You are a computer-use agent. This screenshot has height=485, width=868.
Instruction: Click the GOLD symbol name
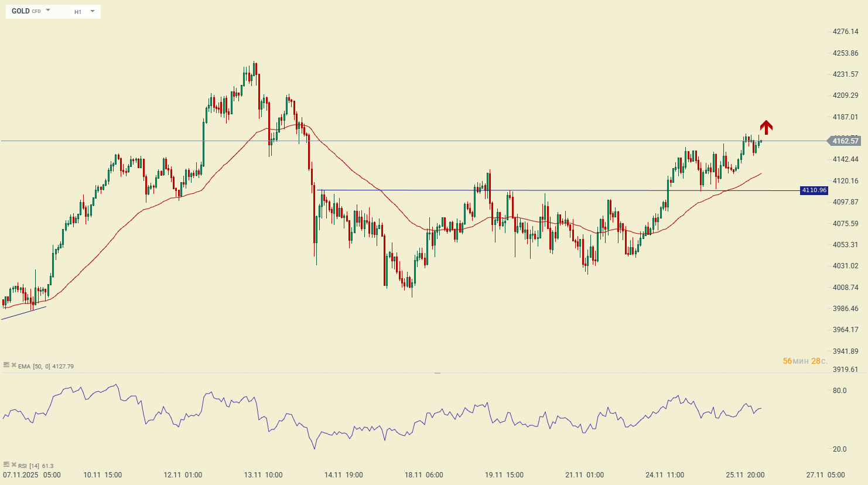(20, 11)
